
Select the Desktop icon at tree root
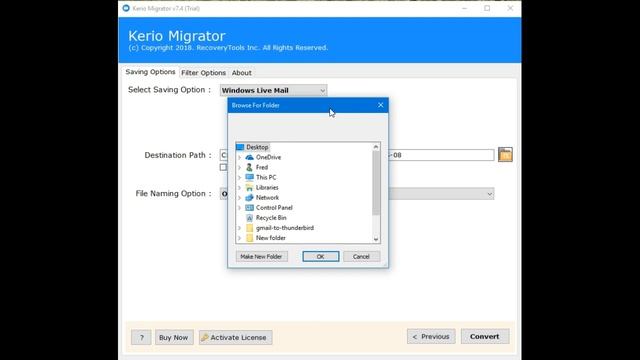(x=240, y=147)
